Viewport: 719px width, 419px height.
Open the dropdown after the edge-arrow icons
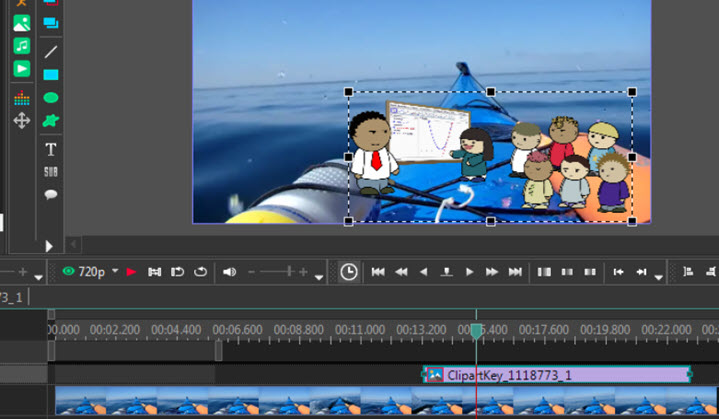click(x=658, y=277)
